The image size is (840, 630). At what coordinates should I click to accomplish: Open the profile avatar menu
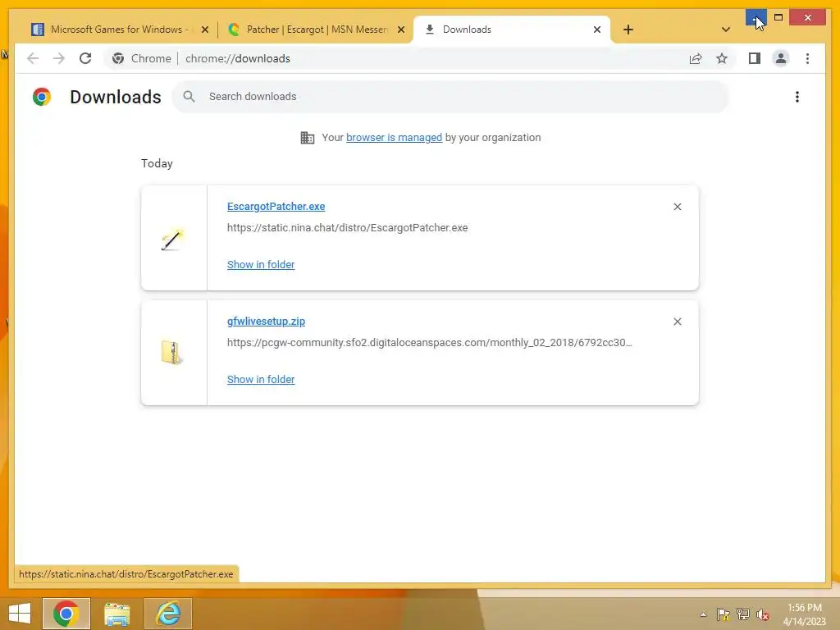[781, 58]
